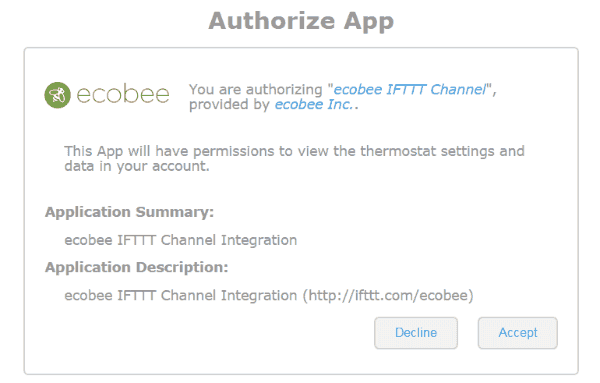
Task: Click the summary text under Application Summary
Action: pyautogui.click(x=181, y=240)
